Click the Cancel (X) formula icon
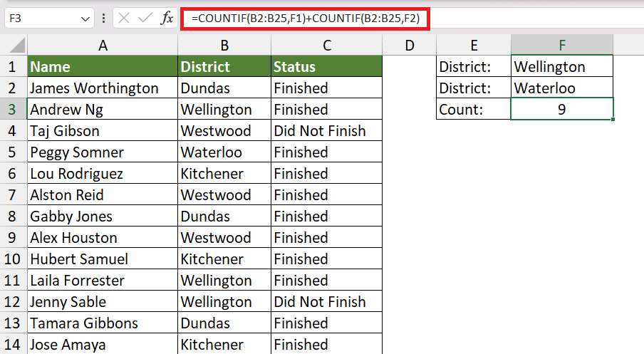Image resolution: width=644 pixels, height=354 pixels. coord(124,19)
